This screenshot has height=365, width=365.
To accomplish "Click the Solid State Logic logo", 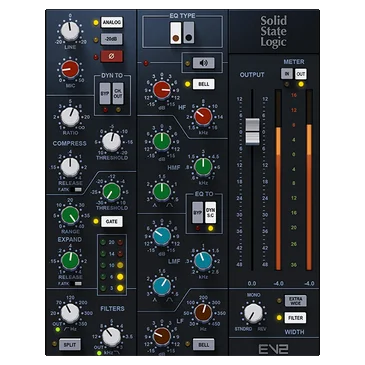I will point(273,32).
